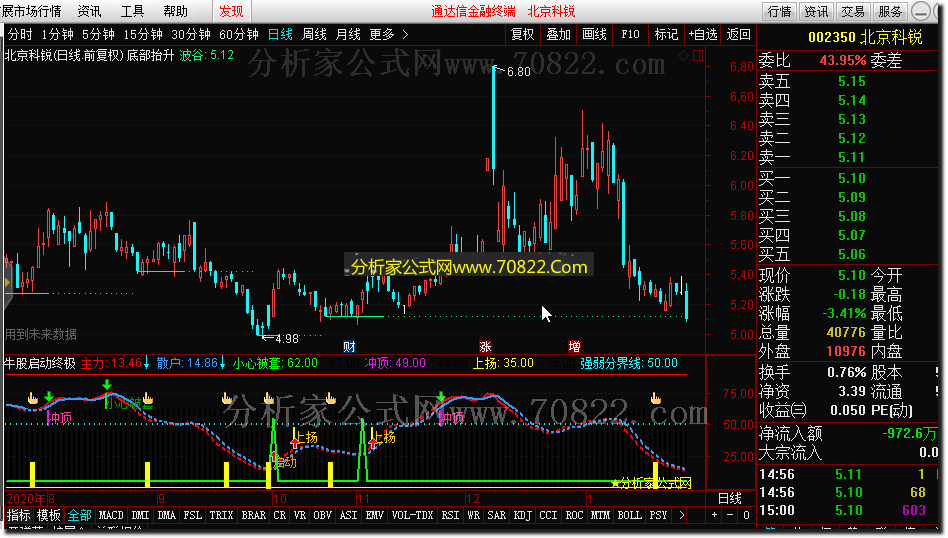This screenshot has height=538, width=948.
Task: Click the 资讯 button at top right
Action: 816,11
